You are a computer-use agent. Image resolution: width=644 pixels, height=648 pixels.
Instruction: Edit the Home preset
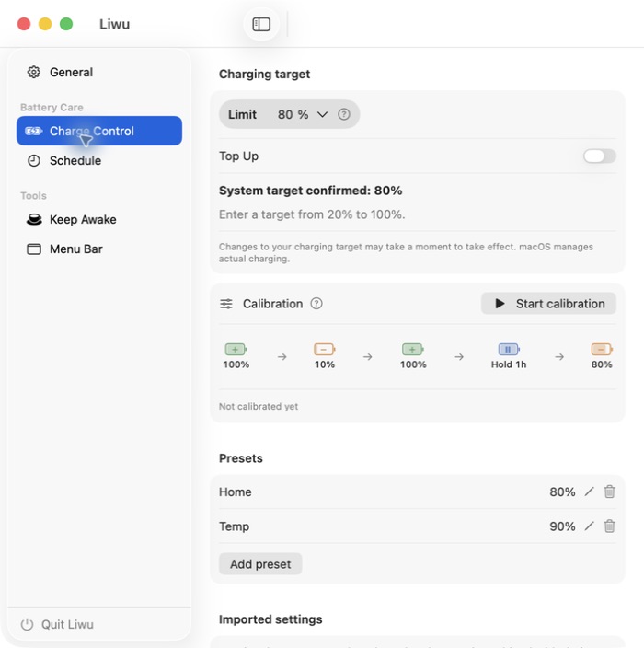[590, 492]
